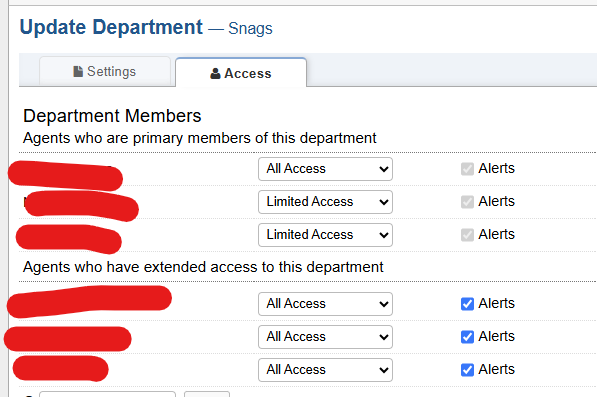
Task: Open first All Access dropdown under extended access
Action: pos(325,304)
